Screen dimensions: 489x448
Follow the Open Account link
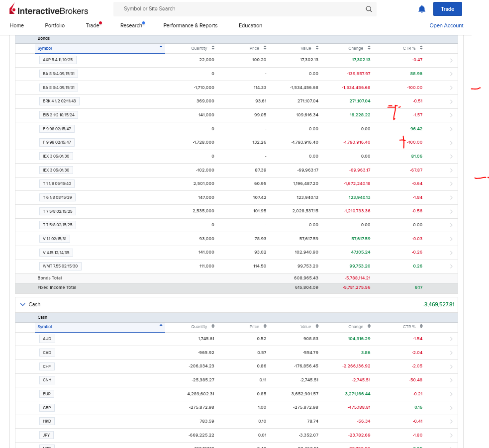(x=446, y=25)
